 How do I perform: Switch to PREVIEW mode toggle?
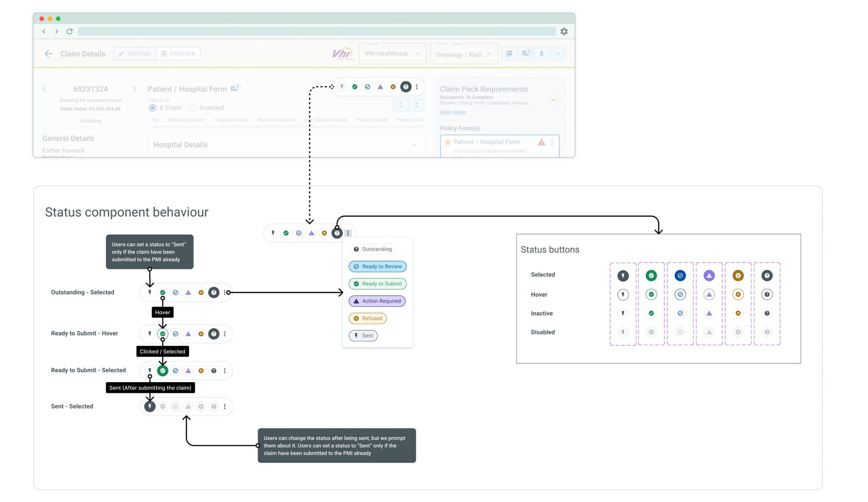coord(178,54)
